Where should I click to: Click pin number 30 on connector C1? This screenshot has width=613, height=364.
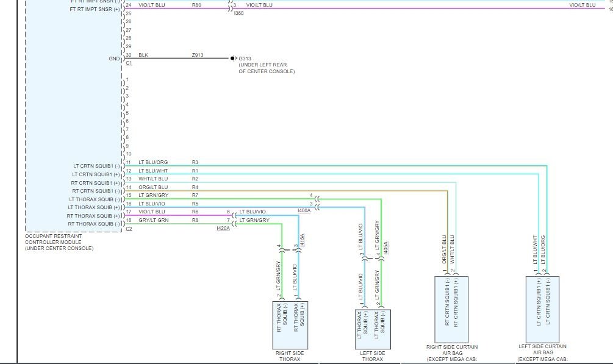click(x=129, y=55)
